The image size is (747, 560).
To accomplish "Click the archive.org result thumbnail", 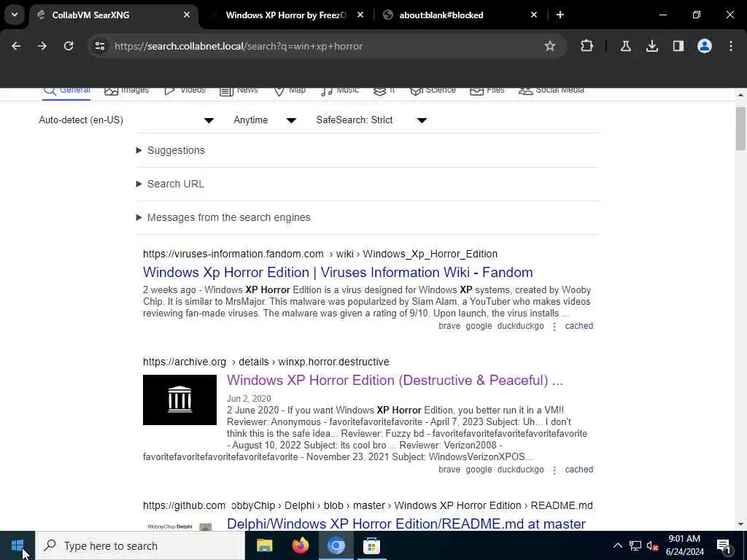I will point(179,400).
